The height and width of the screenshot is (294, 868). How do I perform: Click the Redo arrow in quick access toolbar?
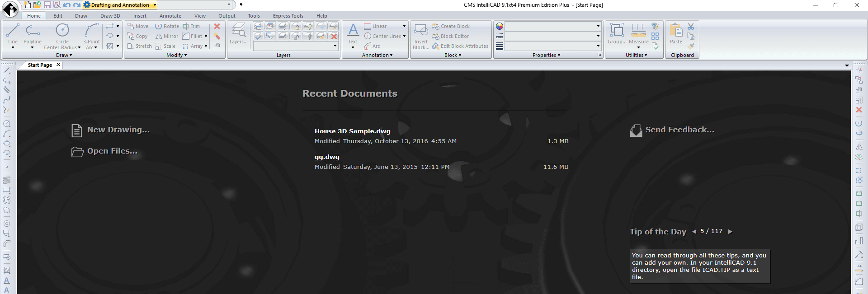pyautogui.click(x=76, y=5)
